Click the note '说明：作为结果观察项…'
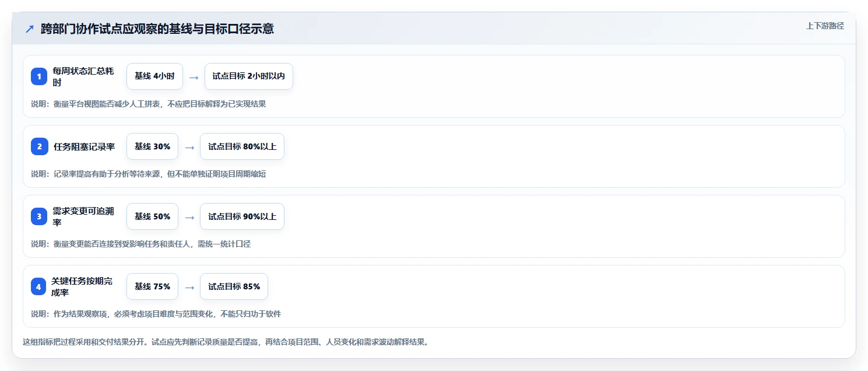The width and height of the screenshot is (868, 371). click(x=156, y=314)
